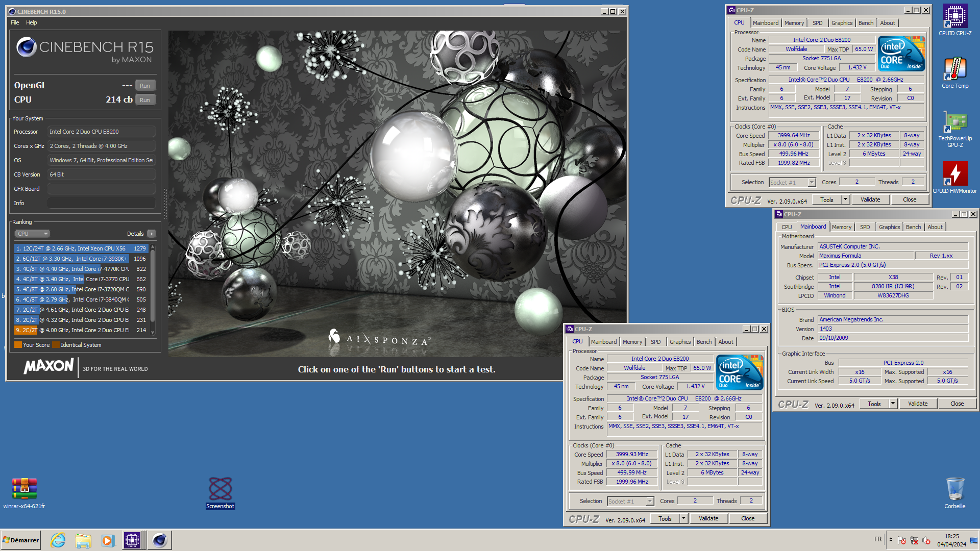
Task: Click the orange Your Score legend swatch
Action: pyautogui.click(x=18, y=345)
